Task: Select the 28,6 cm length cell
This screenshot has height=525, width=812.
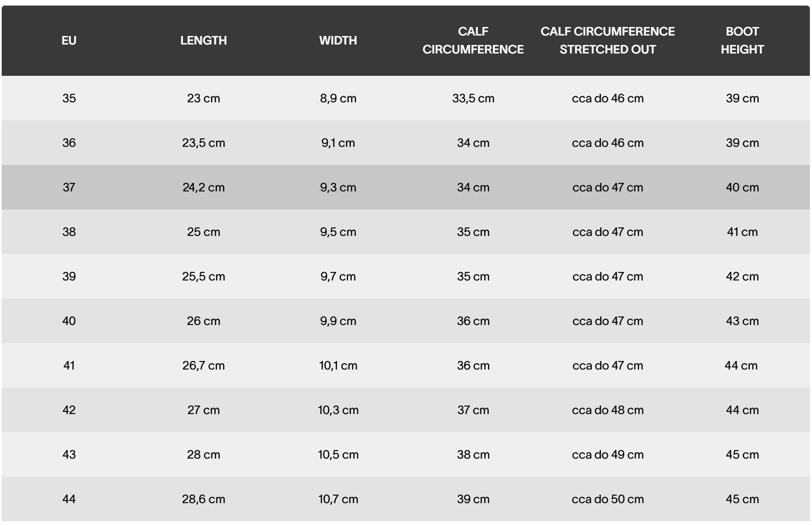Action: click(203, 499)
